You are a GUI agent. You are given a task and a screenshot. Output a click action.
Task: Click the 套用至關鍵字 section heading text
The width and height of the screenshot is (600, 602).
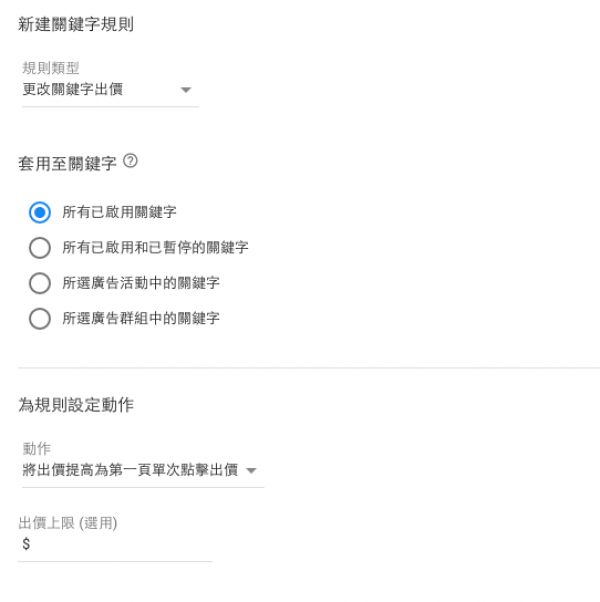pos(67,163)
